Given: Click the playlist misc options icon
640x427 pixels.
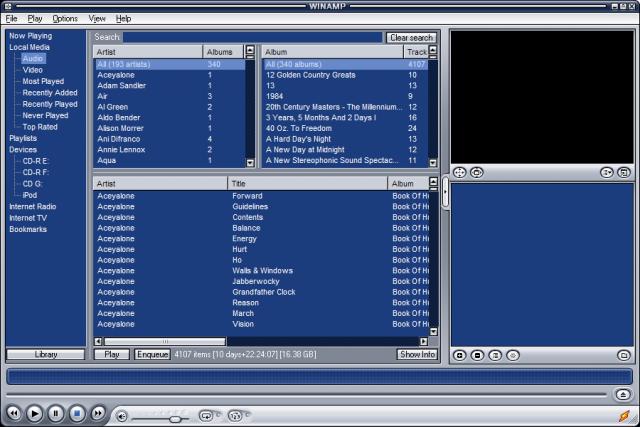Looking at the screenshot, I should click(513, 356).
